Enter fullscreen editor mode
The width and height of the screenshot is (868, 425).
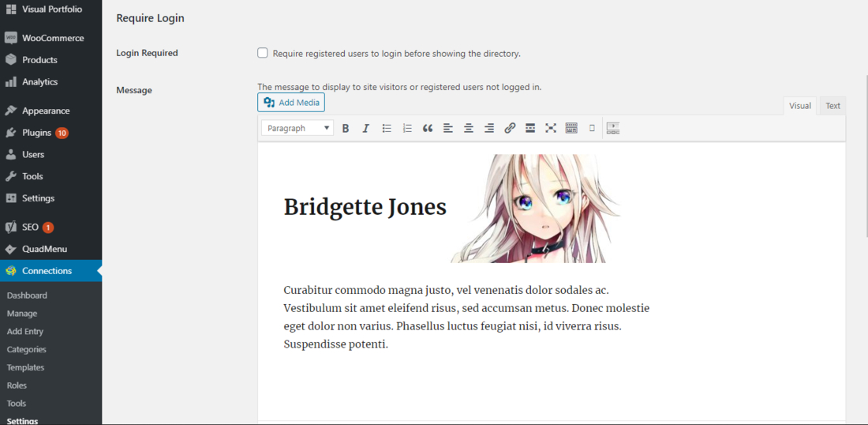coord(551,128)
